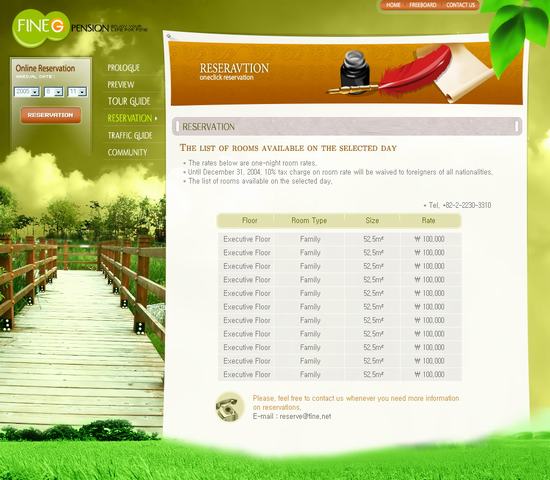Click the CONTACT US link in the top bar

coord(461,5)
